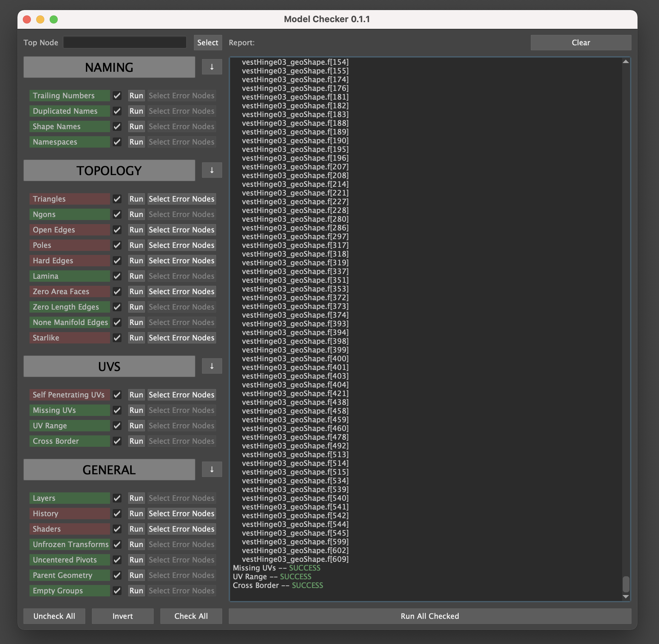The image size is (659, 644).
Task: Disable the Namespaces check checkbox
Action: pos(116,142)
